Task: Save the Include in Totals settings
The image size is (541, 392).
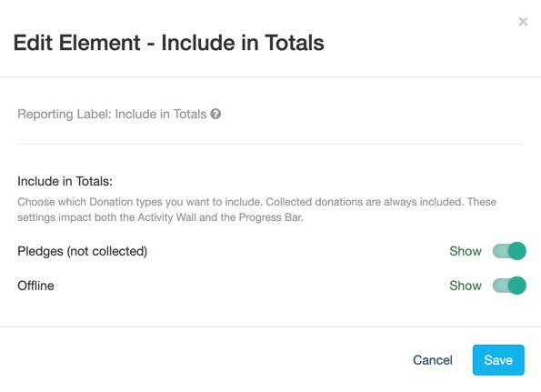Action: (498, 360)
